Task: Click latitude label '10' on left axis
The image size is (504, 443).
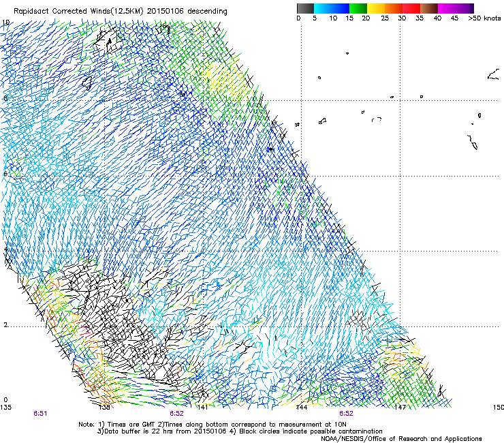Action: coord(5,22)
